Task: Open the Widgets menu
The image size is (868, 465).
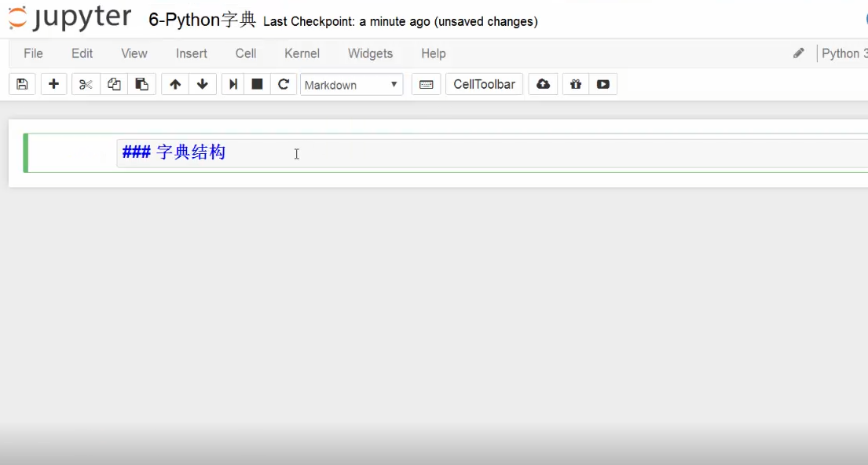Action: [x=370, y=53]
